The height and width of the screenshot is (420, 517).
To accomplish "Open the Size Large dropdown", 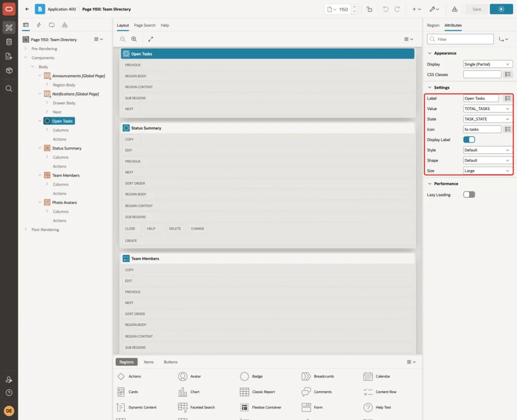I will (487, 171).
